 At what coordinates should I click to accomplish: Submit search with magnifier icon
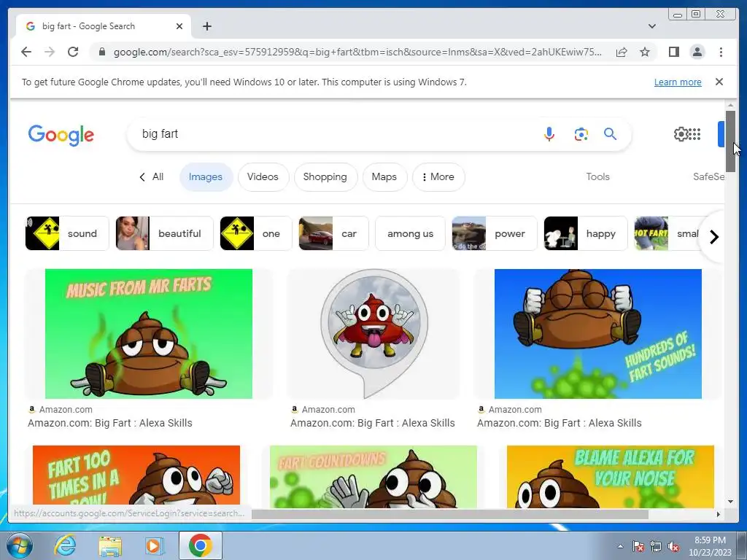tap(611, 134)
